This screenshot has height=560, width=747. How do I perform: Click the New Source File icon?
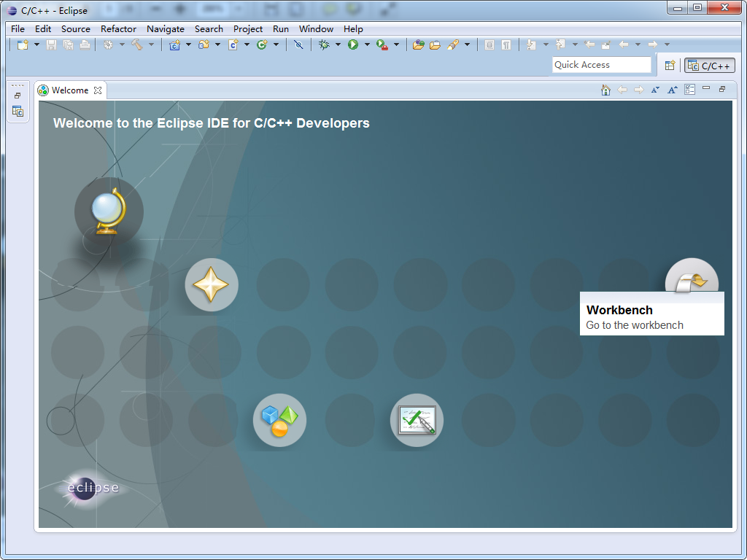(x=233, y=44)
